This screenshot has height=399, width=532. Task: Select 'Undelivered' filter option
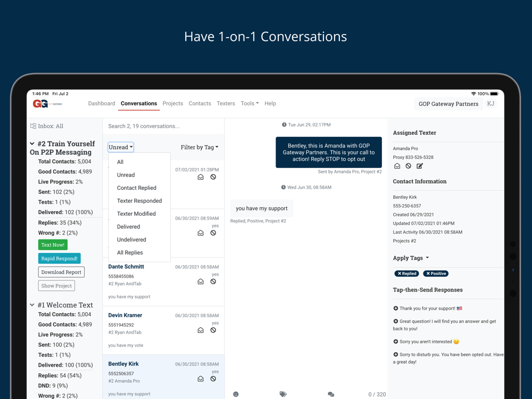(x=139, y=239)
